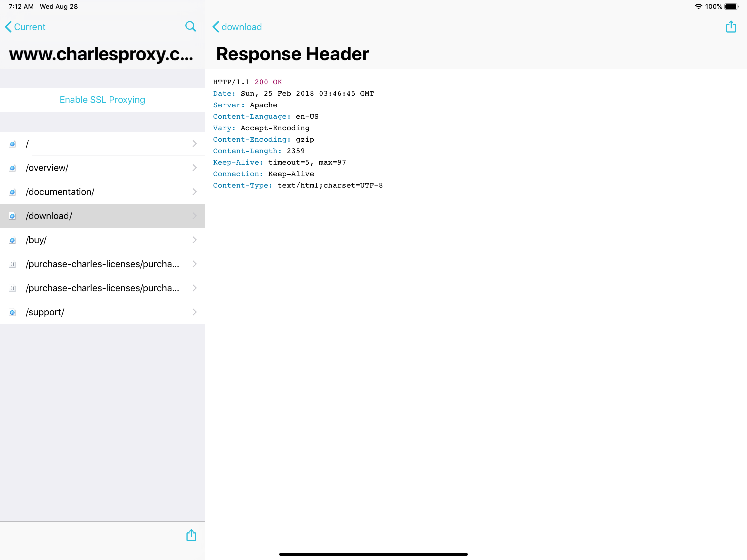Expand the /buy/ request chevron
The width and height of the screenshot is (747, 560).
[x=194, y=240]
